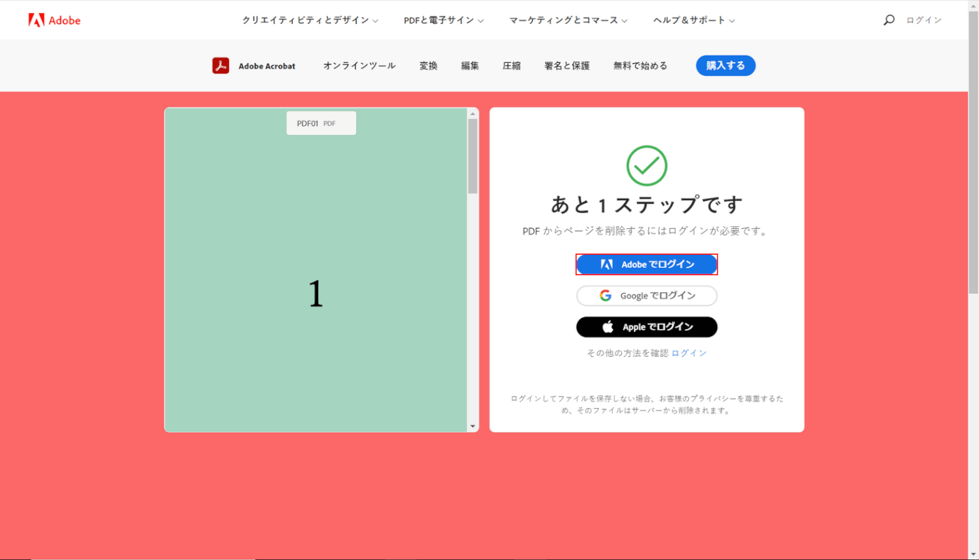Open 変換 menu item
This screenshot has width=979, height=560.
click(429, 66)
